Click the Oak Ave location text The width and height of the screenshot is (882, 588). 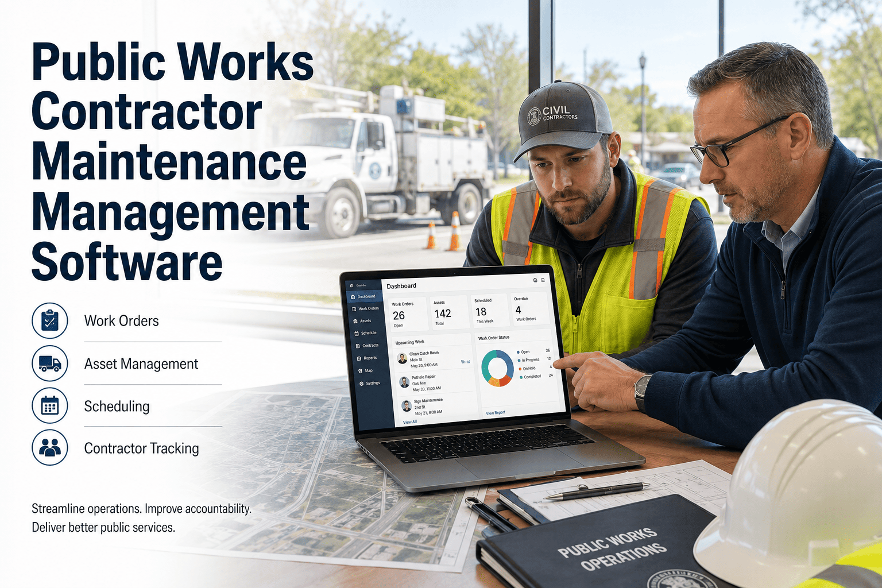click(419, 383)
